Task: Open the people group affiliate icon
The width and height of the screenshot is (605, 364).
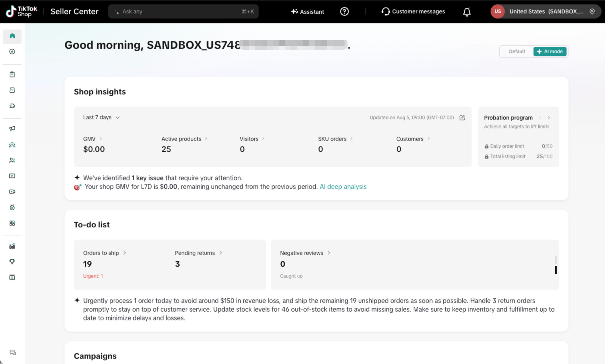Action: click(x=12, y=145)
